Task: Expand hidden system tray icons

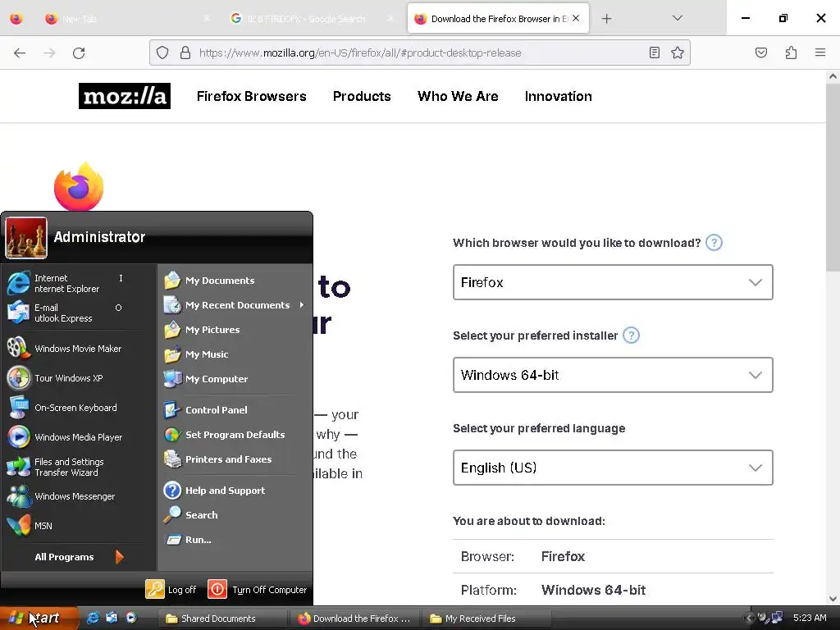Action: (749, 619)
